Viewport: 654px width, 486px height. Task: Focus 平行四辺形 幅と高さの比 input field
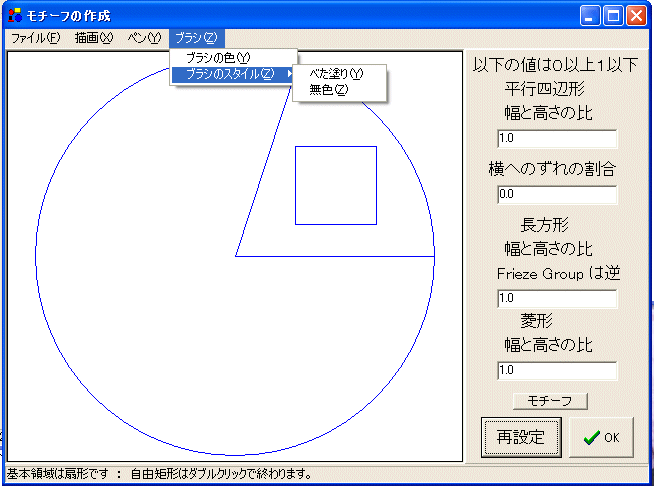click(x=557, y=138)
